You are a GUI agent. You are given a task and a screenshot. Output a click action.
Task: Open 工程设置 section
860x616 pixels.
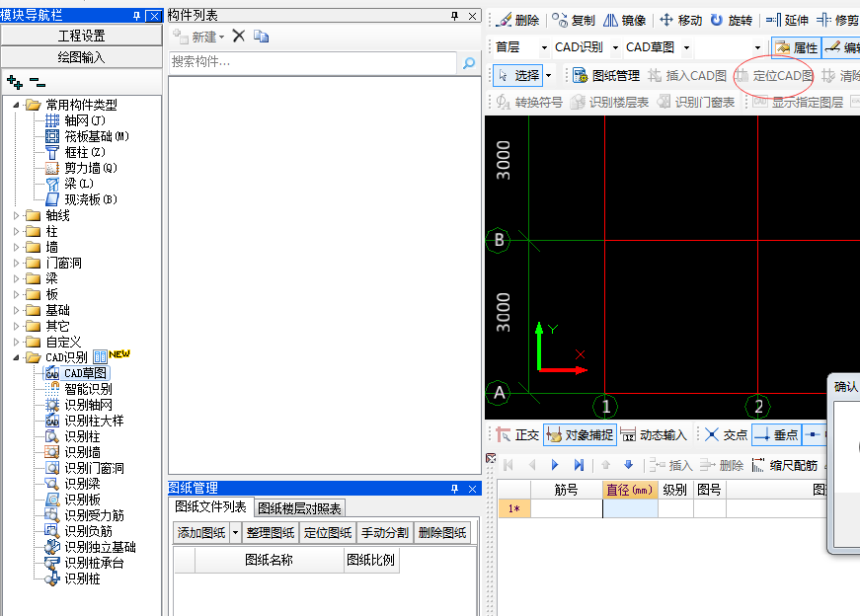click(x=82, y=36)
